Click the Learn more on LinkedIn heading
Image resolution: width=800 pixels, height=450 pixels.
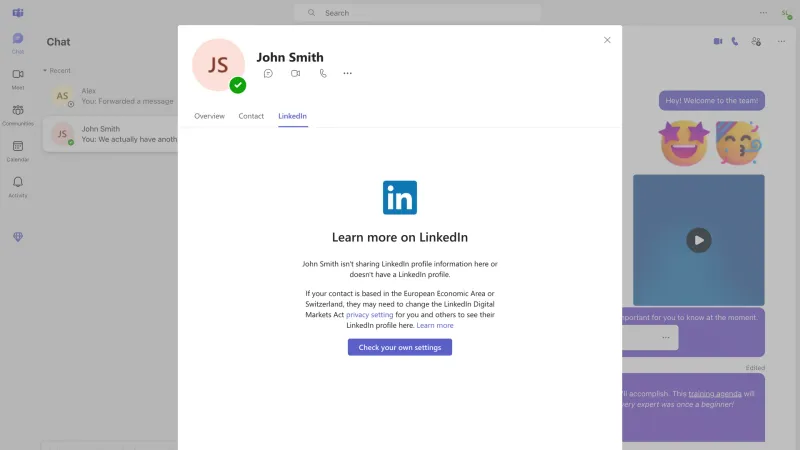[399, 237]
